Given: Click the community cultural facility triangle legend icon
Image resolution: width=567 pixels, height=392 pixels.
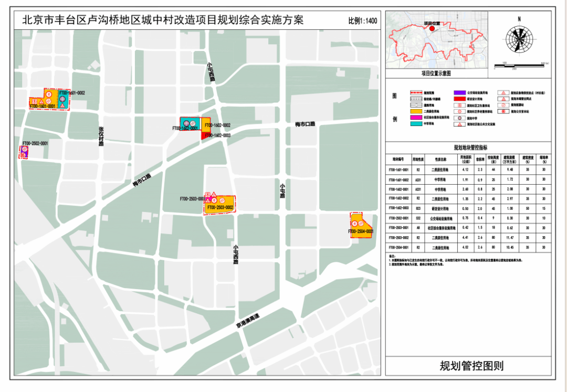Looking at the screenshot, I should [x=459, y=124].
